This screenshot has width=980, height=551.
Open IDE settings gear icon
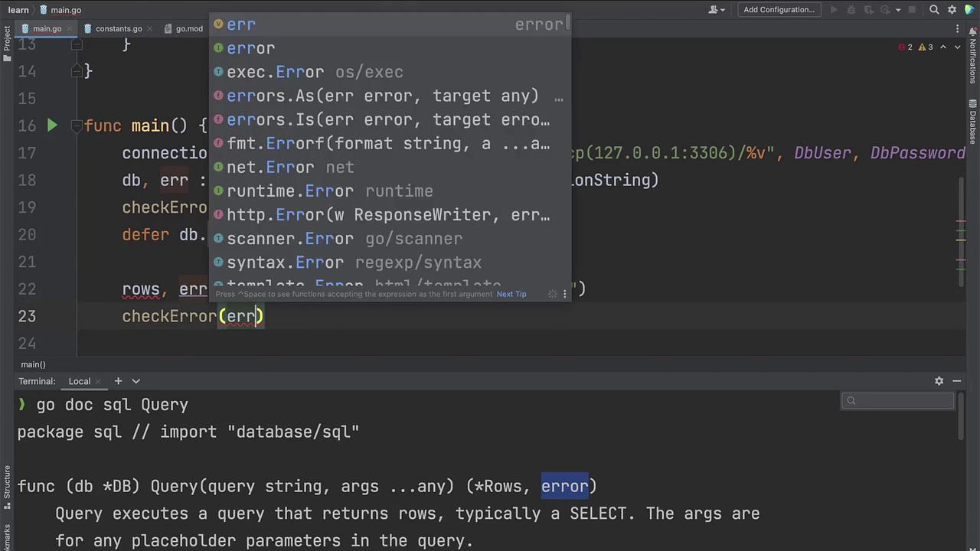(x=952, y=10)
